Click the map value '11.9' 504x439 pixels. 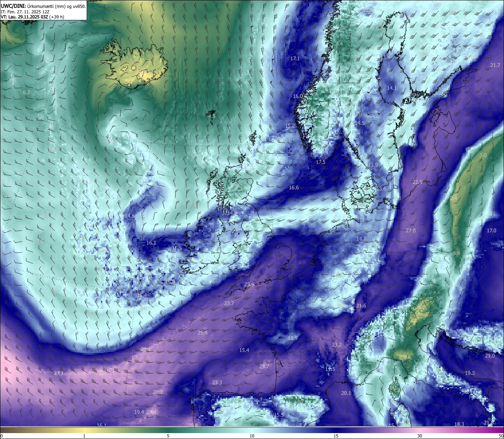pos(293,338)
